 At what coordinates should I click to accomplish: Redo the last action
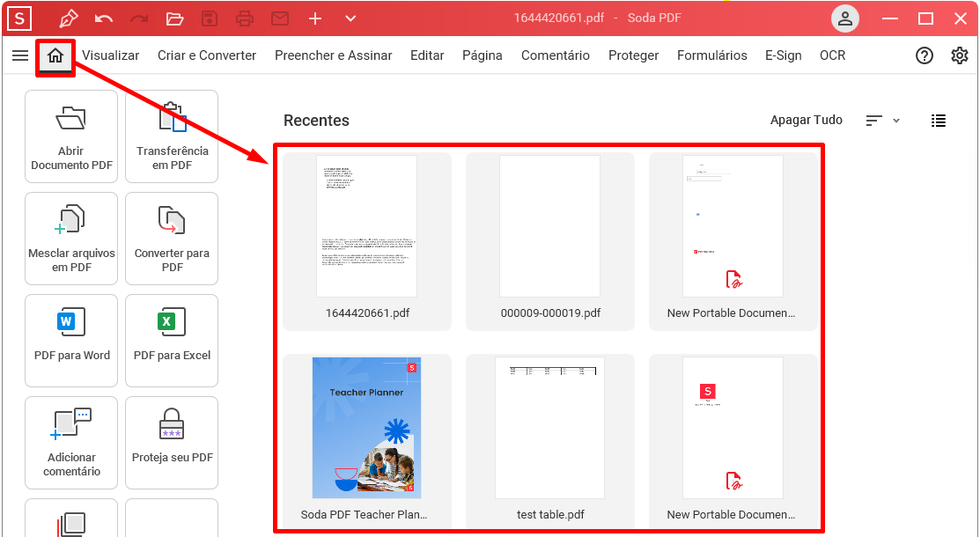coord(139,18)
